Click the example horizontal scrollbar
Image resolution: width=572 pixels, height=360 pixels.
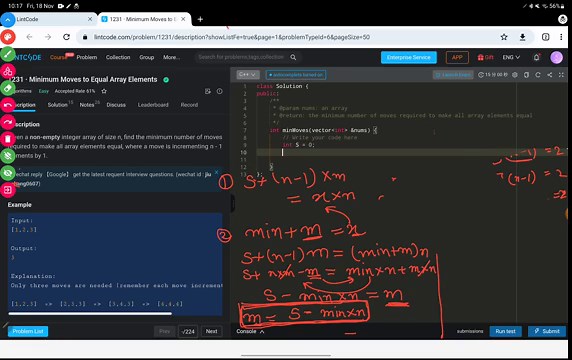pyautogui.click(x=90, y=313)
